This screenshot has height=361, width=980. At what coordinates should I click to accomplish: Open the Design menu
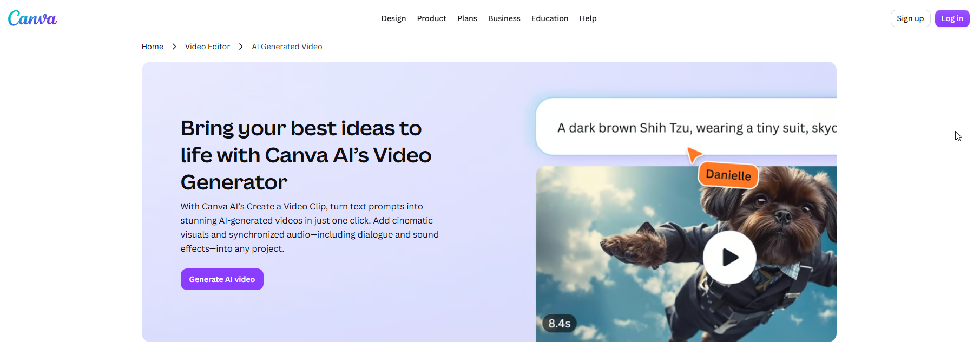coord(393,18)
